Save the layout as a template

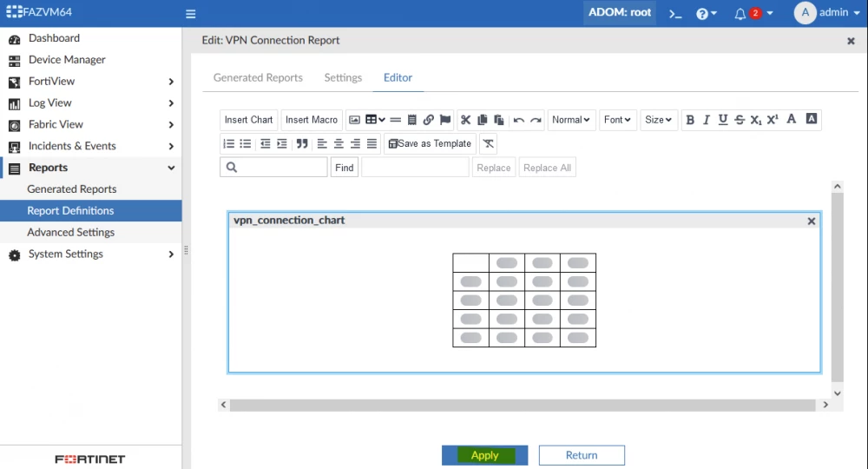pyautogui.click(x=431, y=143)
